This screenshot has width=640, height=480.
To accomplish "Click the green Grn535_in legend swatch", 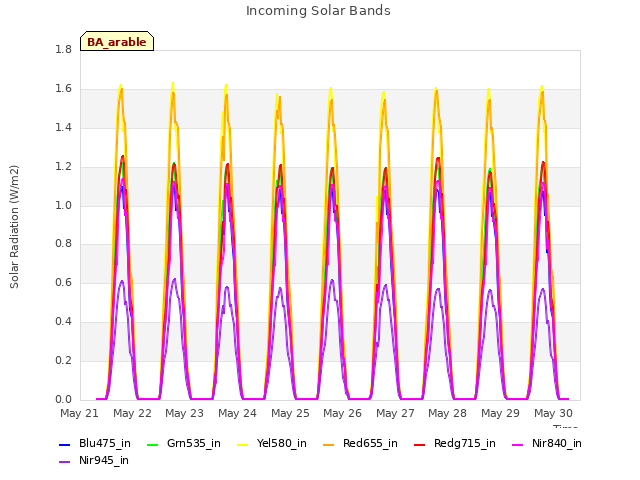I will 152,444.
